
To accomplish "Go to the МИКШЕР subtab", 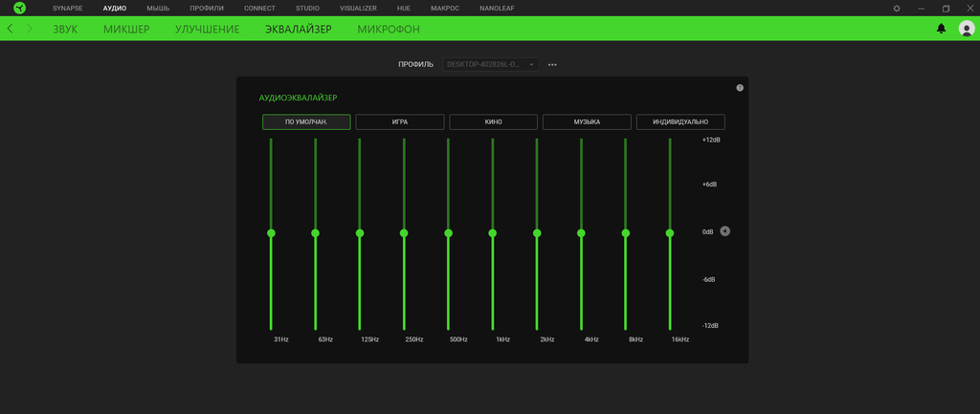I will 126,30.
